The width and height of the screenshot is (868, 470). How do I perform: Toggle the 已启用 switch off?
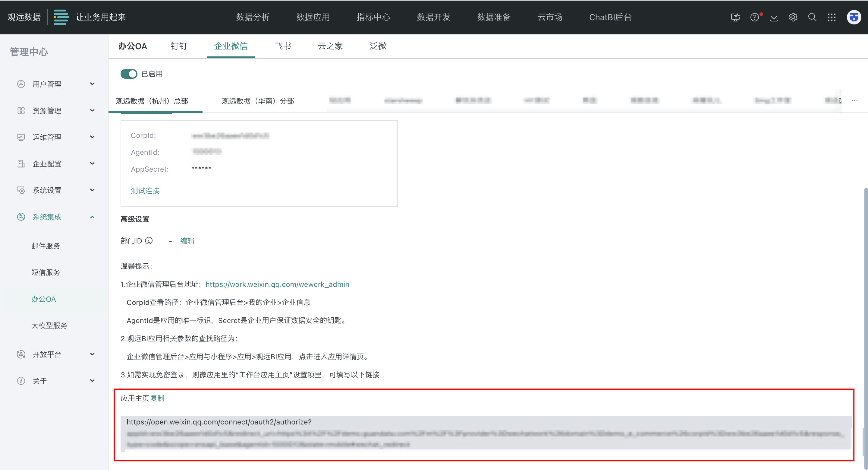tap(129, 74)
